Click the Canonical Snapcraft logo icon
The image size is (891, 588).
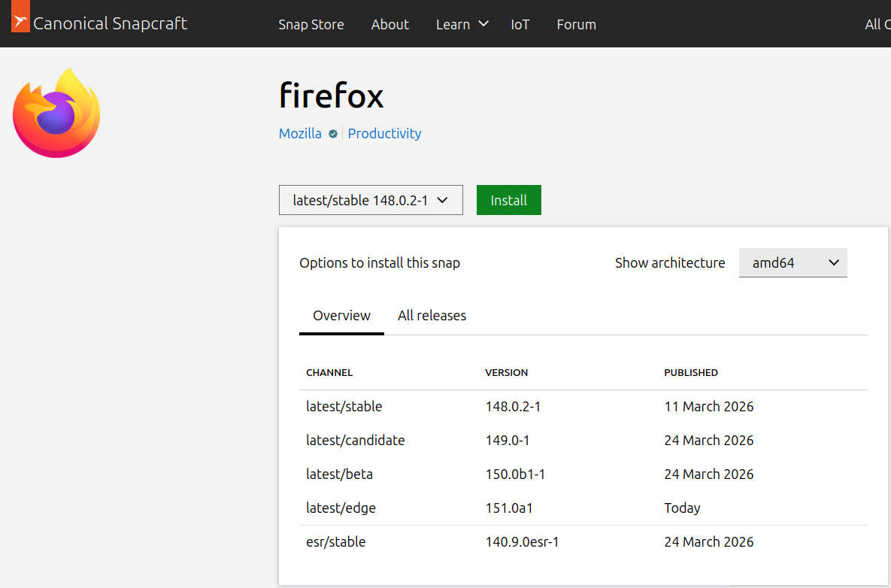[x=21, y=23]
